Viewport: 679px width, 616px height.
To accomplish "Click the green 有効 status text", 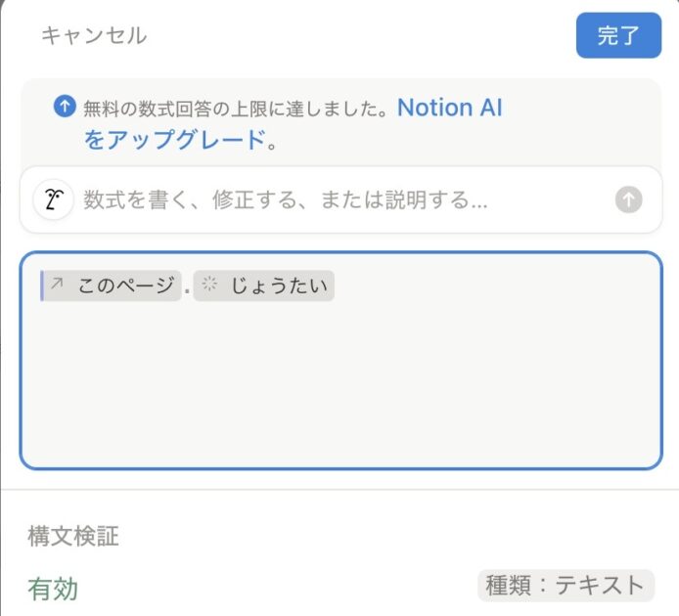I will (x=53, y=589).
